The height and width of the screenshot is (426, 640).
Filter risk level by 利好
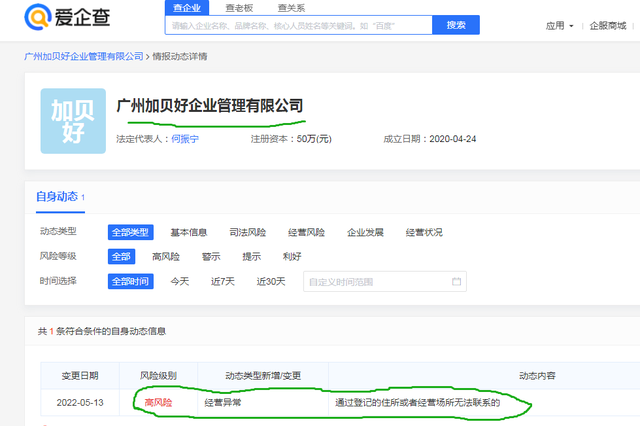point(292,257)
